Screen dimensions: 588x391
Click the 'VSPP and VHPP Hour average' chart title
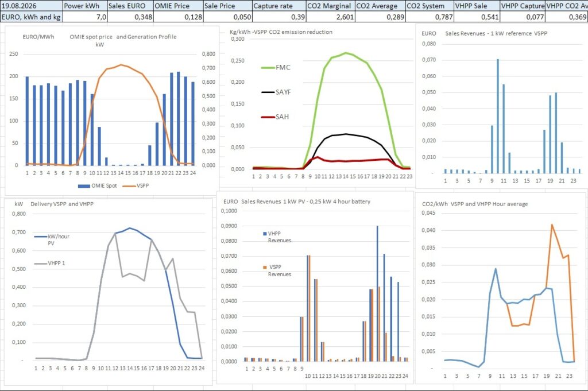point(489,204)
